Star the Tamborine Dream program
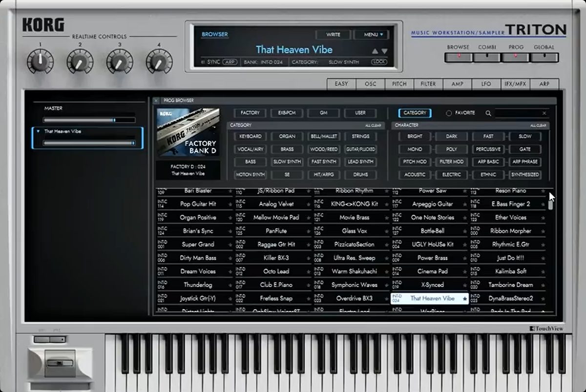The width and height of the screenshot is (586, 392). pyautogui.click(x=543, y=285)
